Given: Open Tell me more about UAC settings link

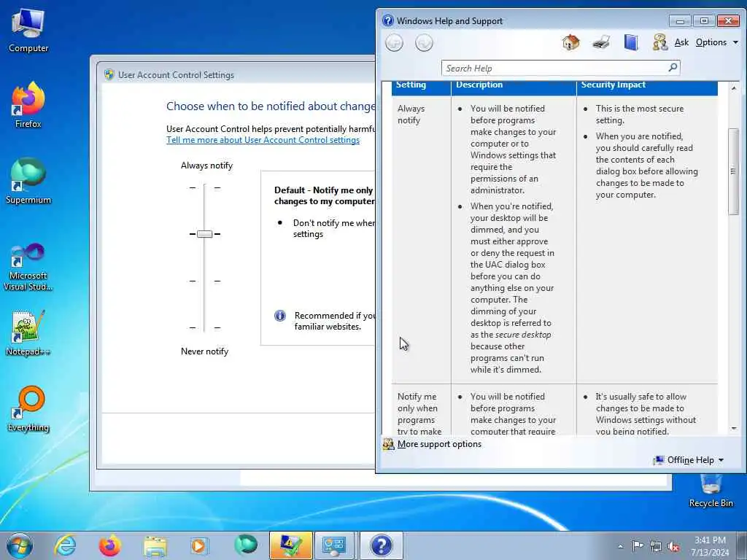Looking at the screenshot, I should point(263,140).
